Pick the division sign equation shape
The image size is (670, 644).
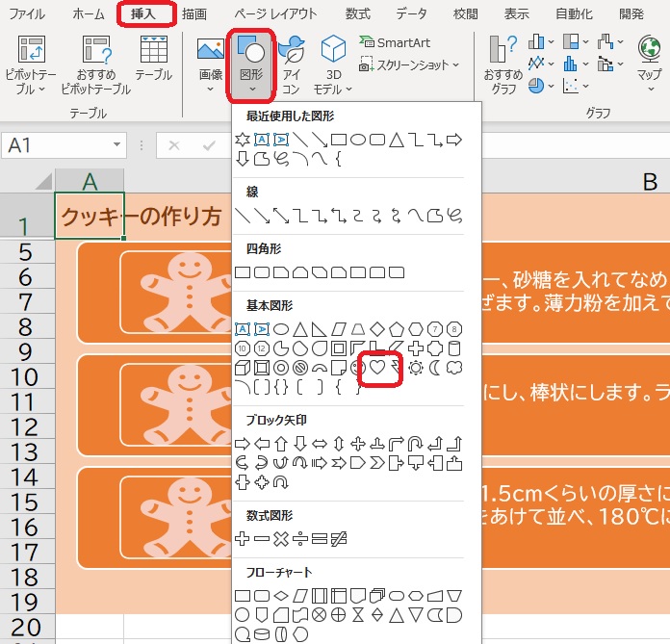(300, 538)
